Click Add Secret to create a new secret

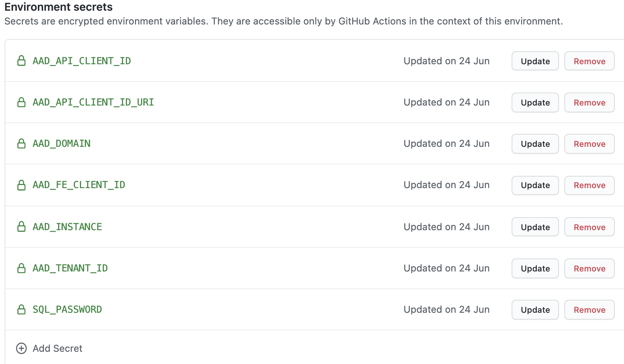(x=57, y=348)
